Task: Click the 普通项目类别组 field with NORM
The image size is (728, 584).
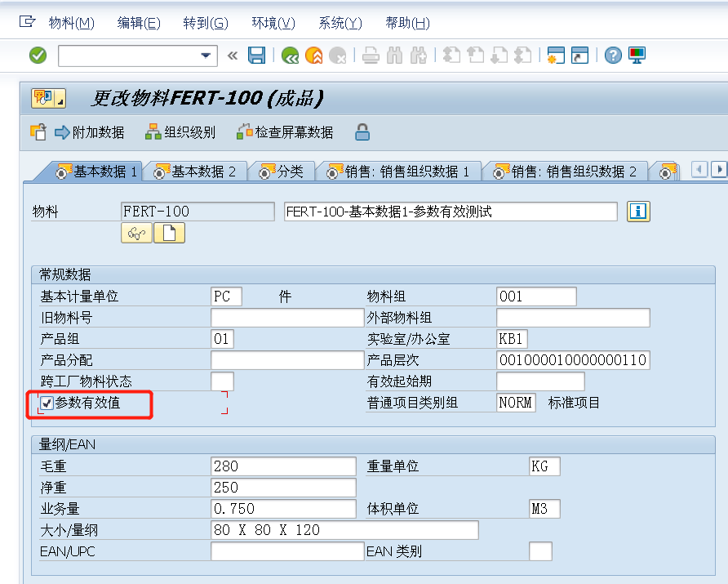Action: coord(516,403)
